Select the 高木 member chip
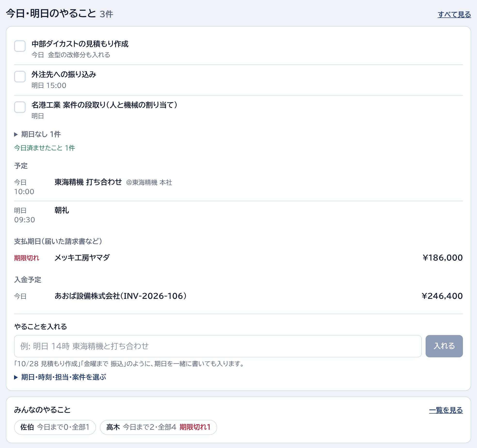 click(x=158, y=427)
